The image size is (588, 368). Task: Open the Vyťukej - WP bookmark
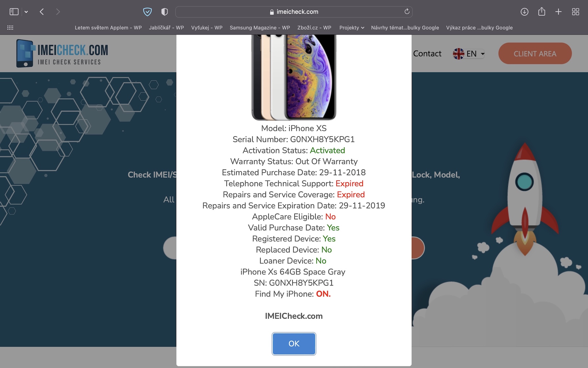coord(207,28)
